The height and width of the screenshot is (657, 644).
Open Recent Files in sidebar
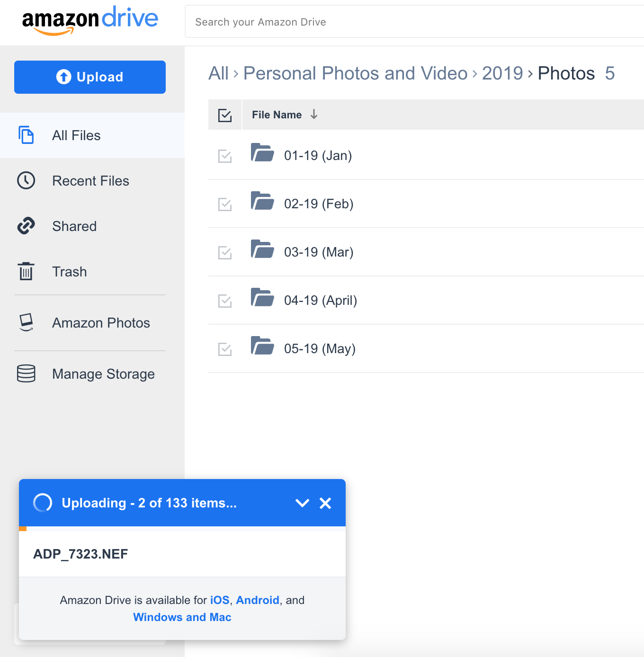point(92,181)
